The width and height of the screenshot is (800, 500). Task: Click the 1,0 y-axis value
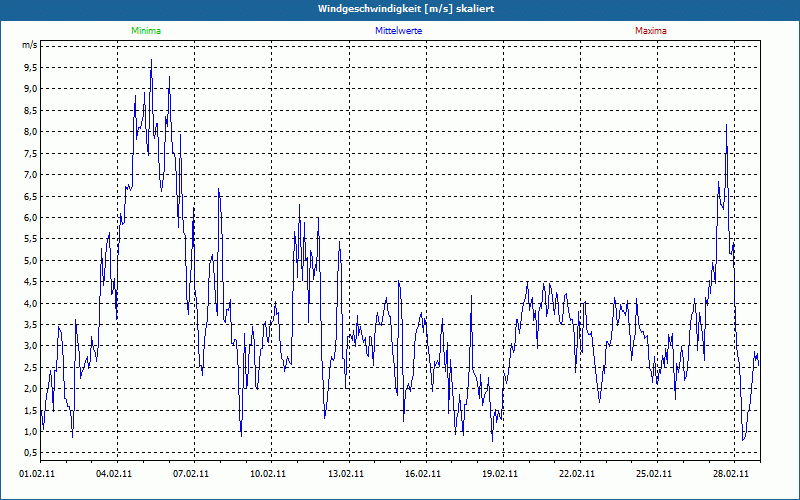tap(31, 432)
